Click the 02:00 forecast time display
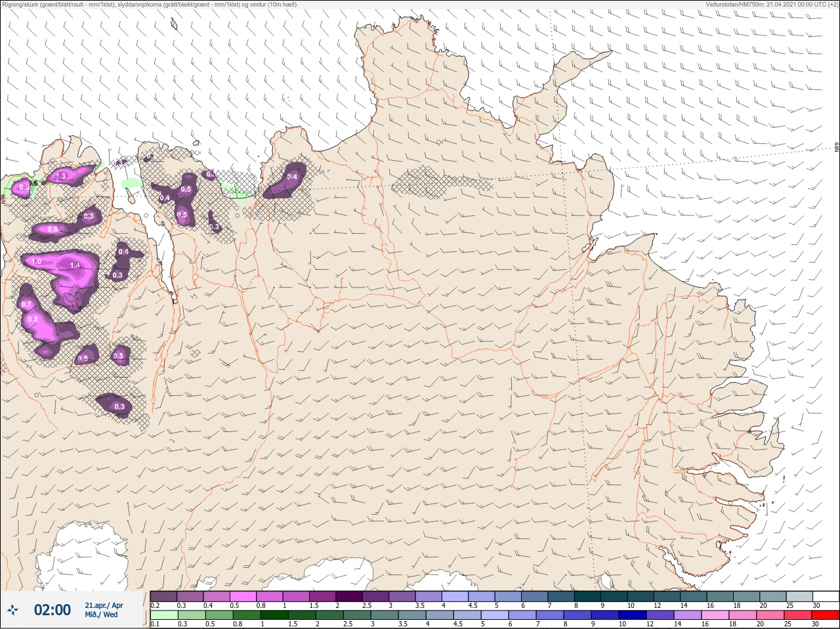The height and width of the screenshot is (629, 840). 52,611
